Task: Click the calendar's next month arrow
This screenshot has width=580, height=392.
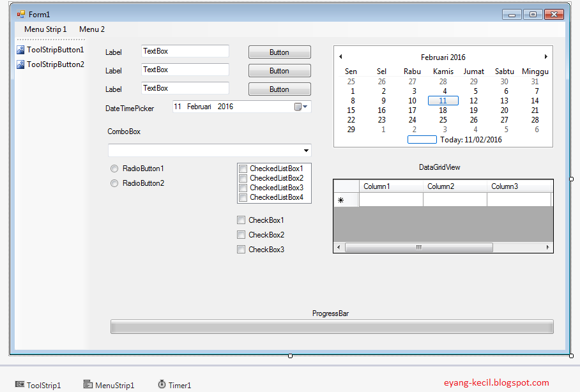Action: point(547,56)
